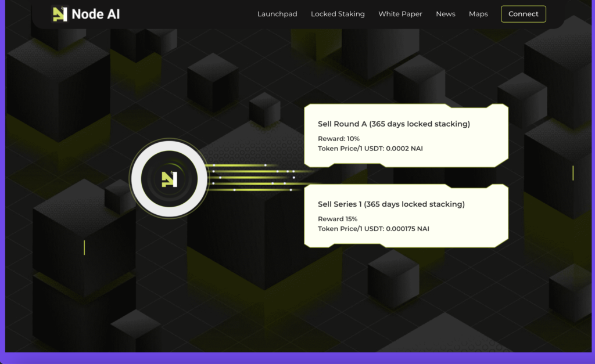Image resolution: width=595 pixels, height=364 pixels.
Task: Select the Sell Round A card heading
Action: click(394, 124)
